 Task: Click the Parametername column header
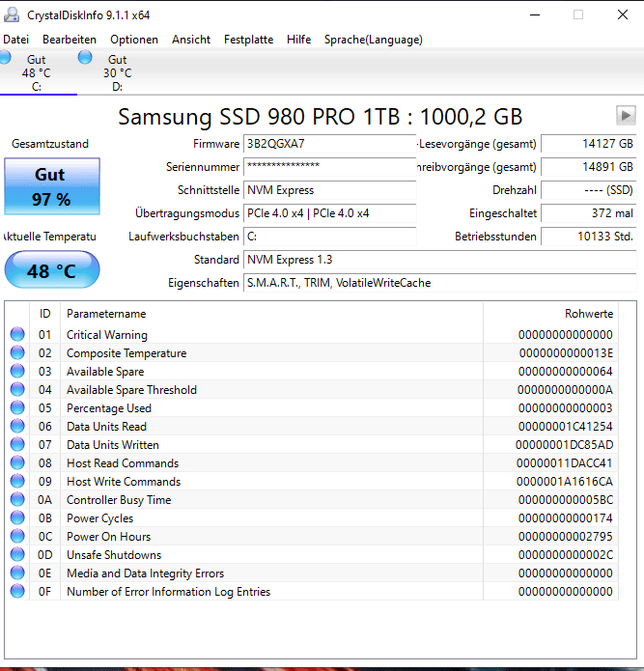271,314
